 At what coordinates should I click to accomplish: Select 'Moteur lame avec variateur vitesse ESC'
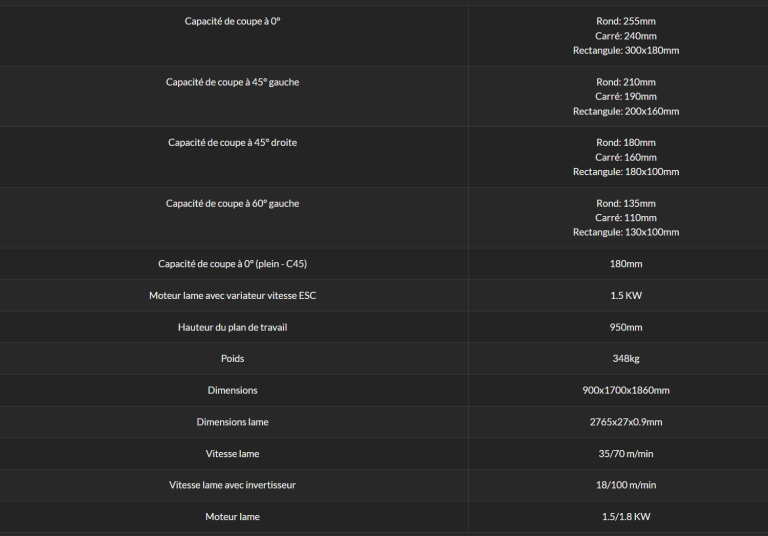(x=232, y=295)
